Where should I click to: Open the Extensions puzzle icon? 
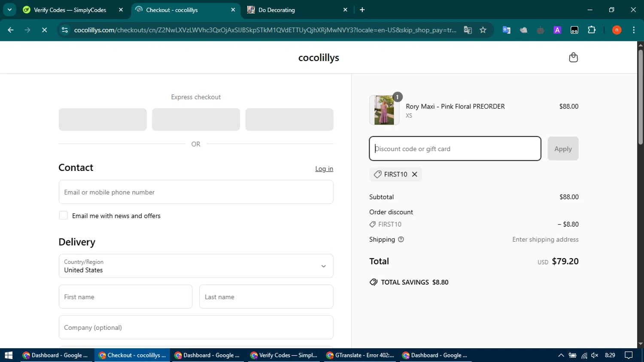[592, 30]
